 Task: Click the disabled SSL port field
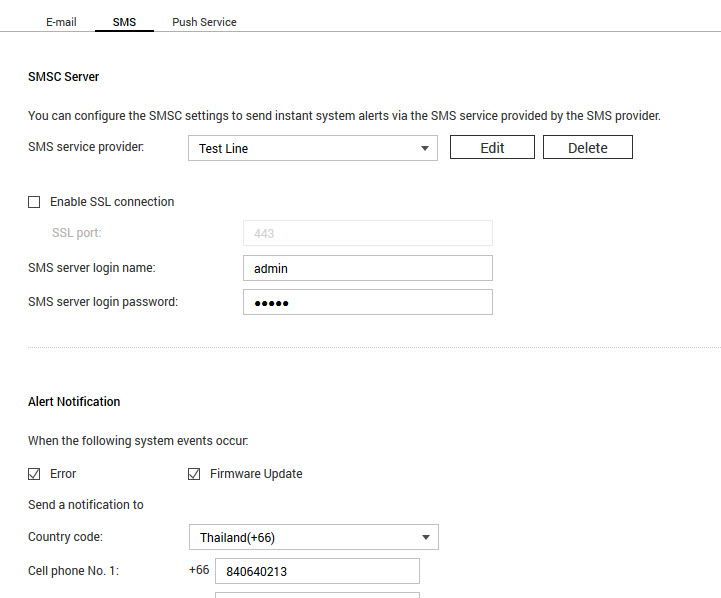(368, 233)
